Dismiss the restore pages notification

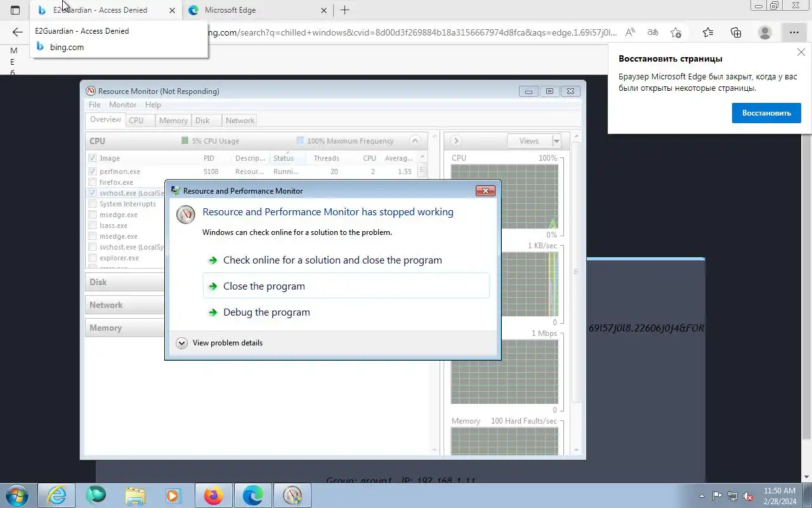click(x=801, y=52)
